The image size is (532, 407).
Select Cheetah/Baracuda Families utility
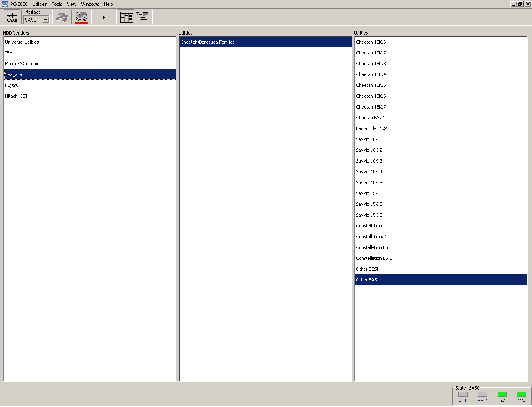(x=266, y=42)
